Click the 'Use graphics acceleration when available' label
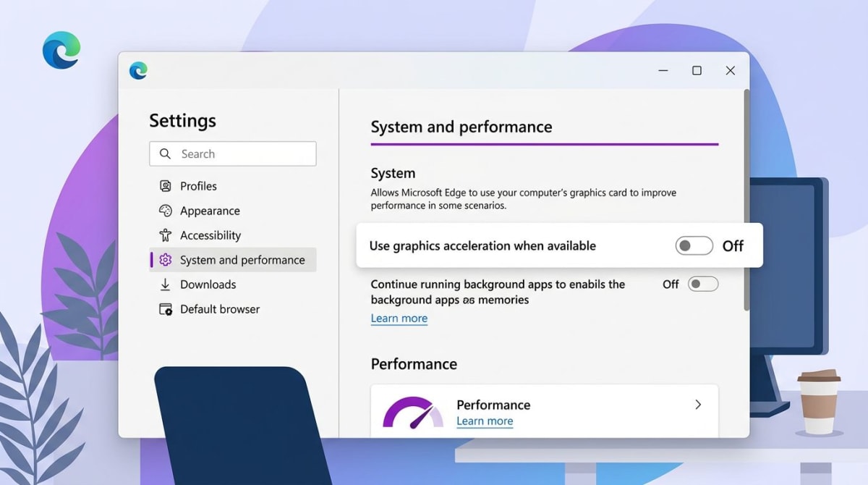868x485 pixels. pos(482,246)
